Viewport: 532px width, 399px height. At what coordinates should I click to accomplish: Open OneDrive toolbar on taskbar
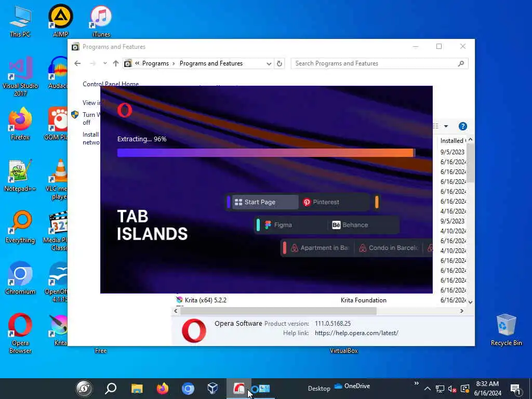click(352, 386)
